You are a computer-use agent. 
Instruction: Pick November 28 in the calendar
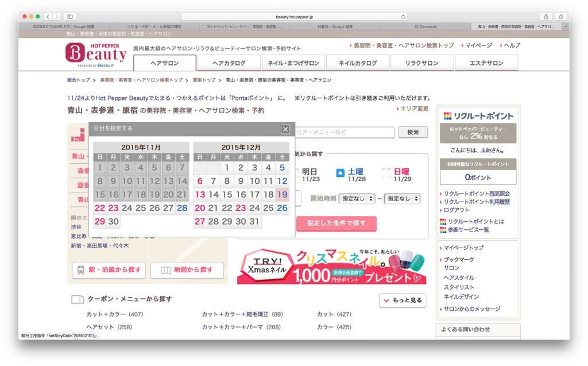(x=182, y=208)
